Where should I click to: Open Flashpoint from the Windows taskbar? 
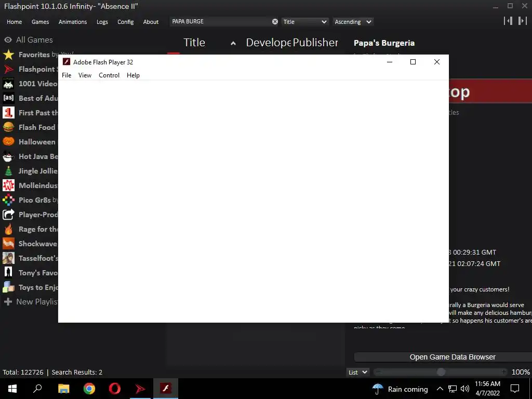pos(140,389)
